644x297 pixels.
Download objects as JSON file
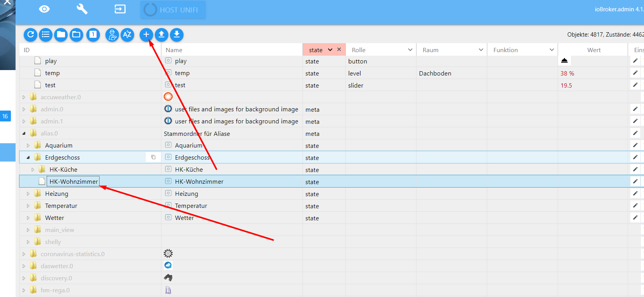pyautogui.click(x=177, y=35)
